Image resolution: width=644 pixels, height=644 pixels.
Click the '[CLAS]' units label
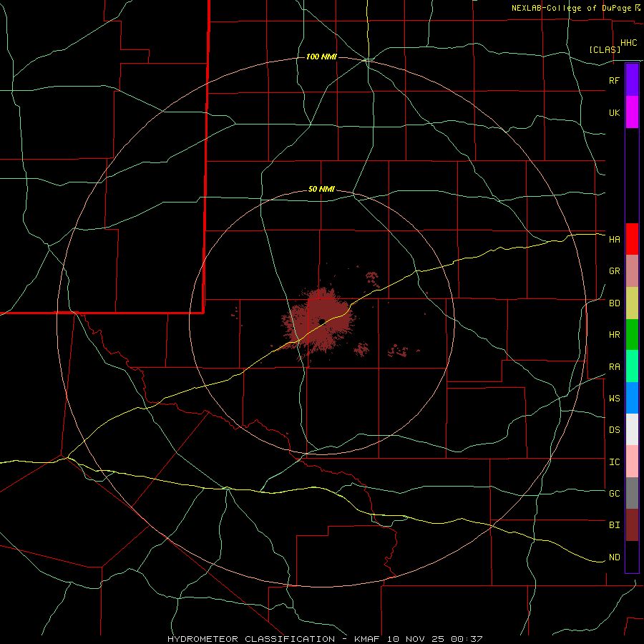point(605,49)
